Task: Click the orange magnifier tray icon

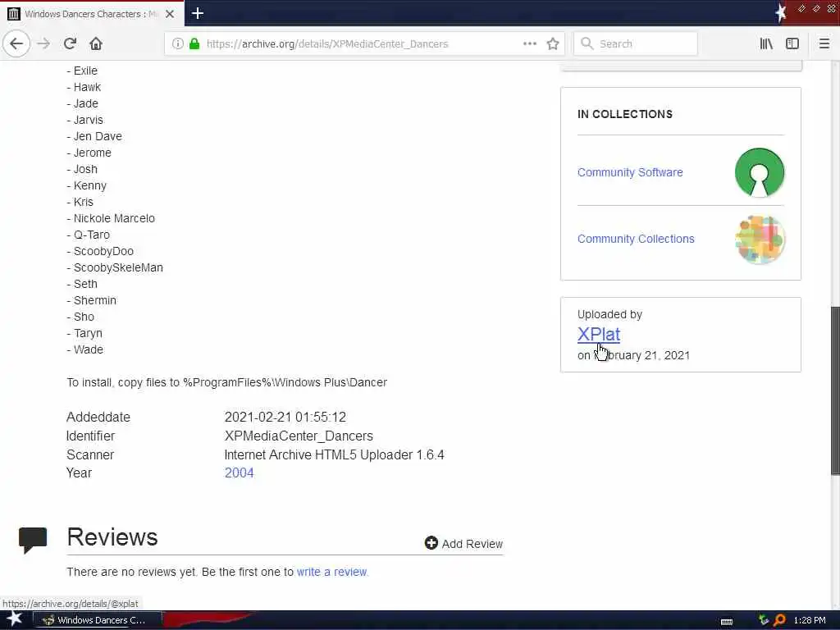Action: (779, 620)
